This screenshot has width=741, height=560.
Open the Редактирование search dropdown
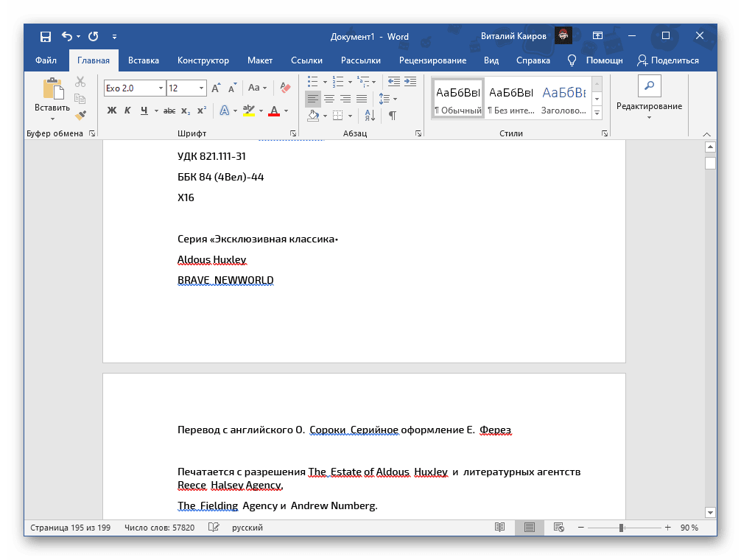649,98
